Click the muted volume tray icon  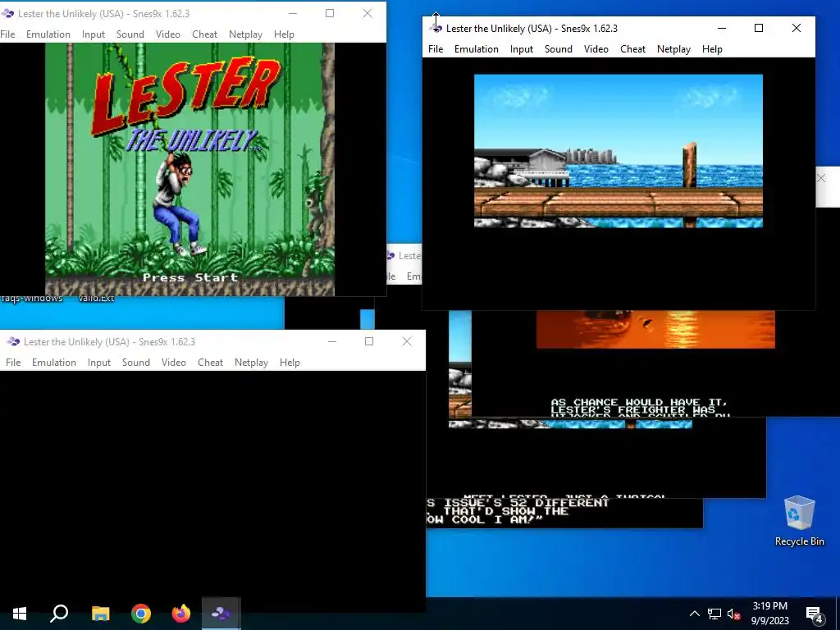coord(733,614)
